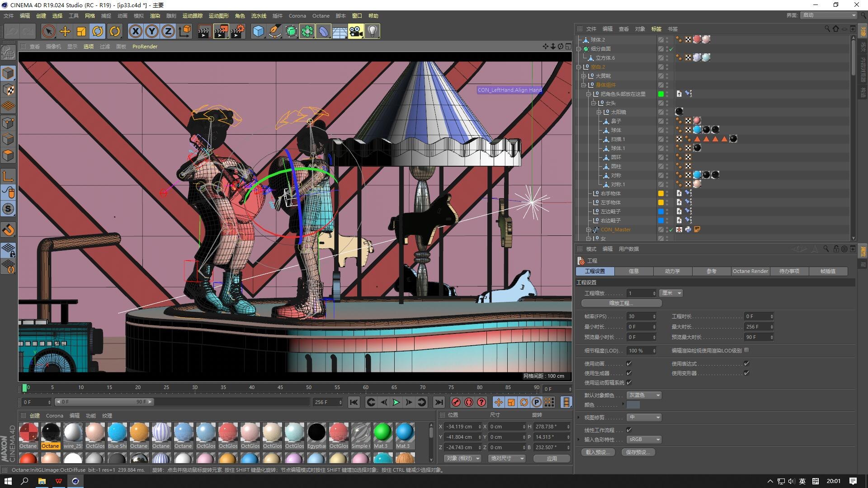Image resolution: width=868 pixels, height=488 pixels.
Task: Go to the start of the animation
Action: point(354,402)
